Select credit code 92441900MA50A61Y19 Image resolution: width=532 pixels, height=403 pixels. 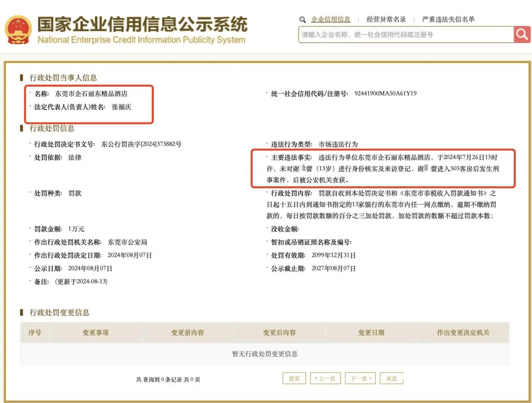(385, 94)
